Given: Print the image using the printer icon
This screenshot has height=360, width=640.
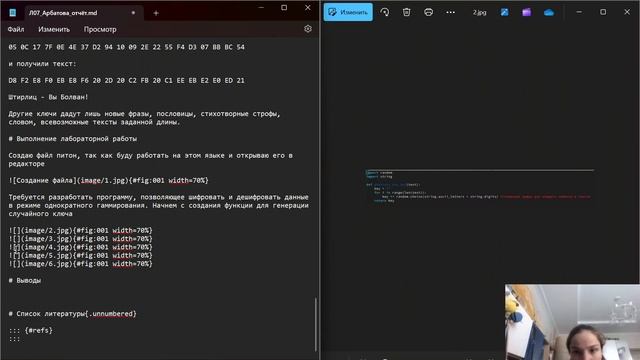Looking at the screenshot, I should coord(428,12).
